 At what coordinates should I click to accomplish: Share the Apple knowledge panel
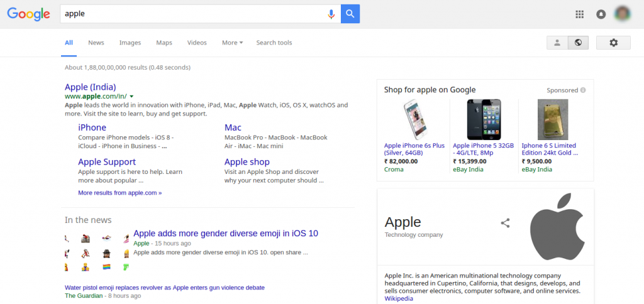[x=505, y=223]
